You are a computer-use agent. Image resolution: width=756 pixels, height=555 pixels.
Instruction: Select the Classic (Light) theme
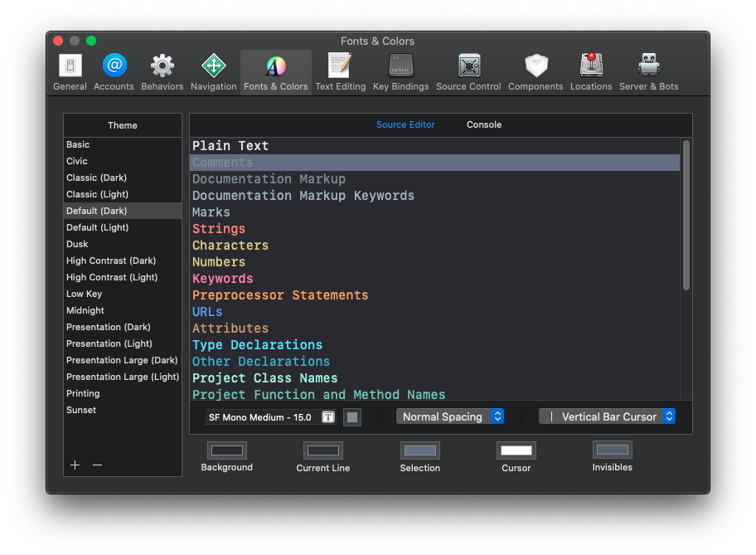[123, 194]
